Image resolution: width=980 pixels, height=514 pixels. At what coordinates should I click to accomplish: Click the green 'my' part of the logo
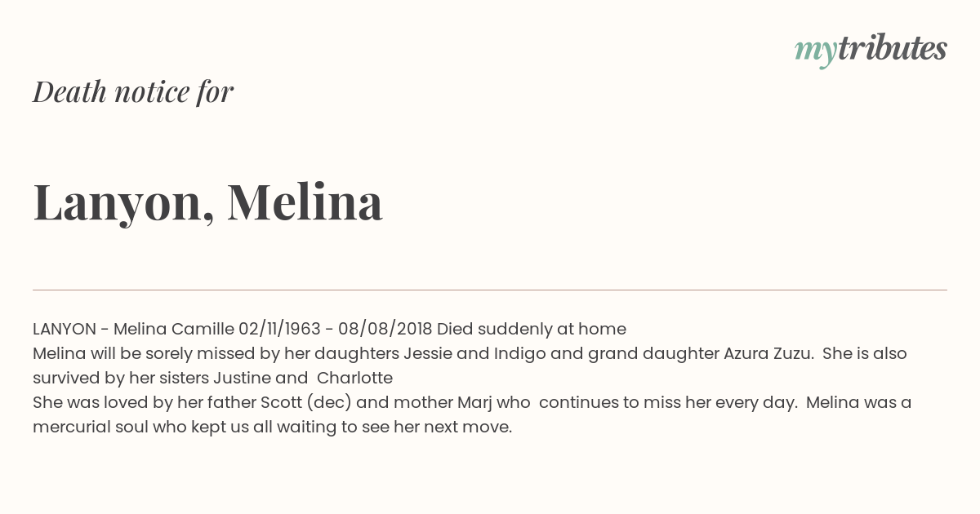tap(816, 51)
